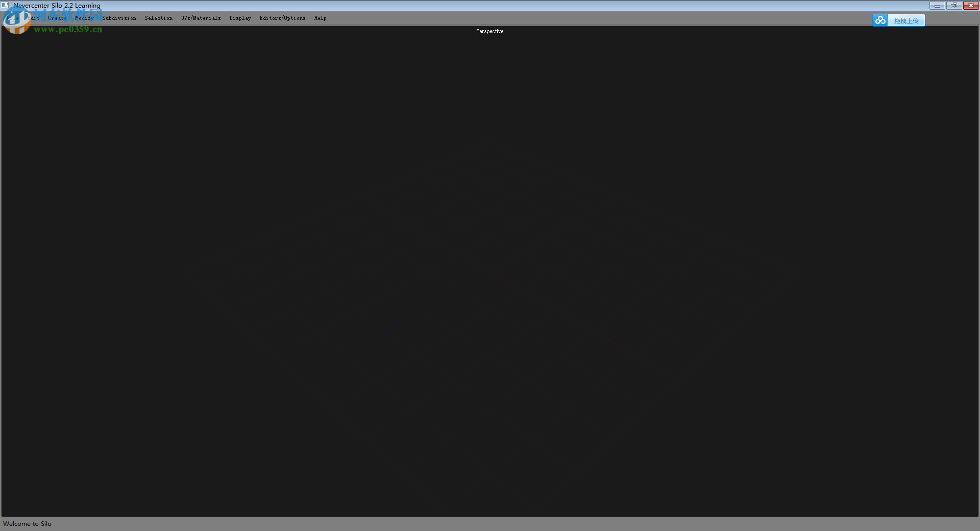This screenshot has width=980, height=531.
Task: Click the drag-to-upload button labeled 拖拽上传
Action: [906, 20]
